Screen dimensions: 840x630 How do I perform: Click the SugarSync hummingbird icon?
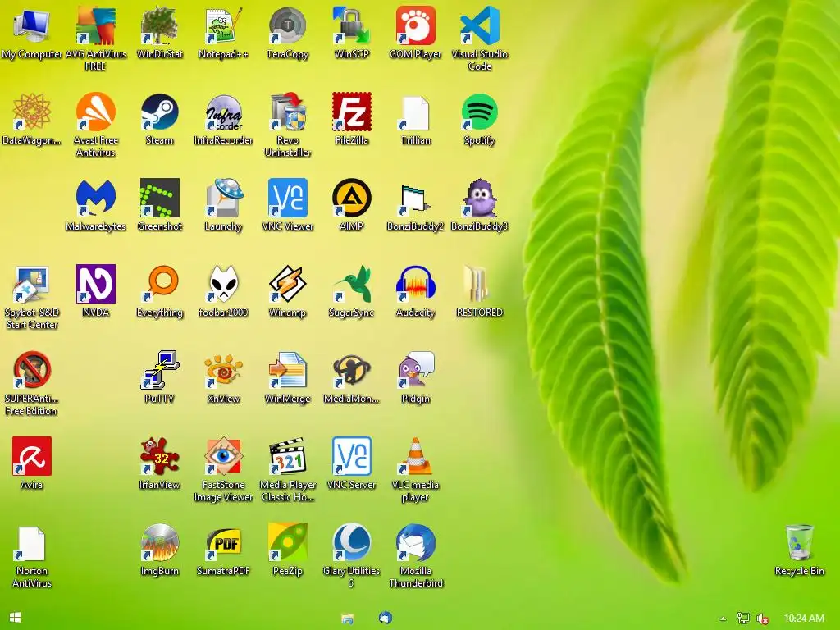coord(351,284)
